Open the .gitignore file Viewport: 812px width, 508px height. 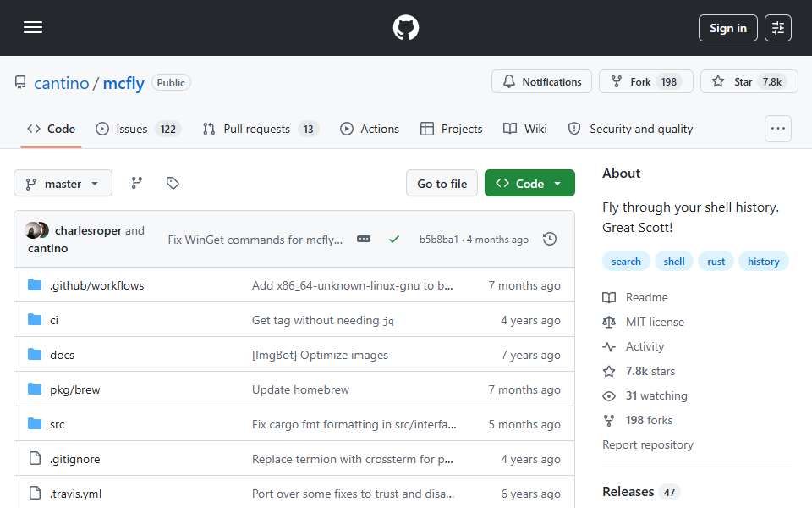[75, 459]
